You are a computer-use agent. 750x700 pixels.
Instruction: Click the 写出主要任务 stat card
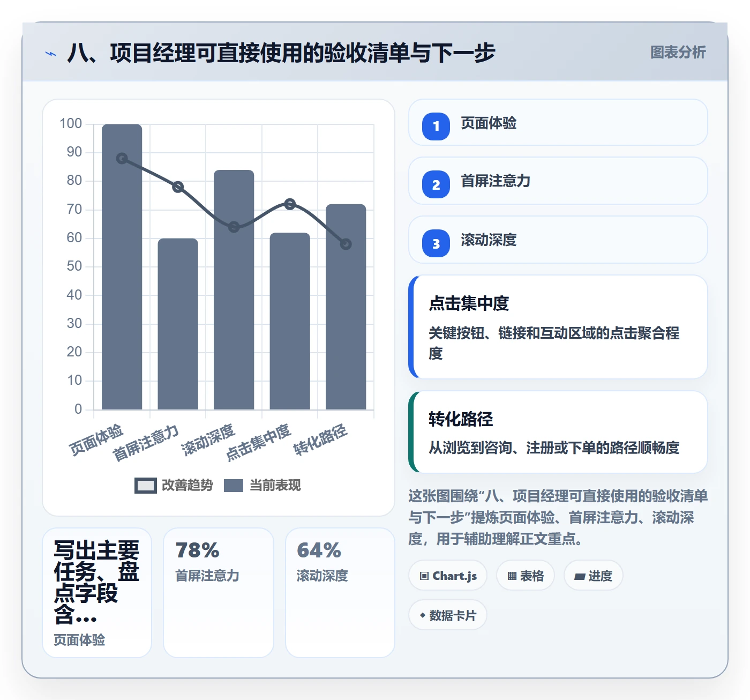97,593
